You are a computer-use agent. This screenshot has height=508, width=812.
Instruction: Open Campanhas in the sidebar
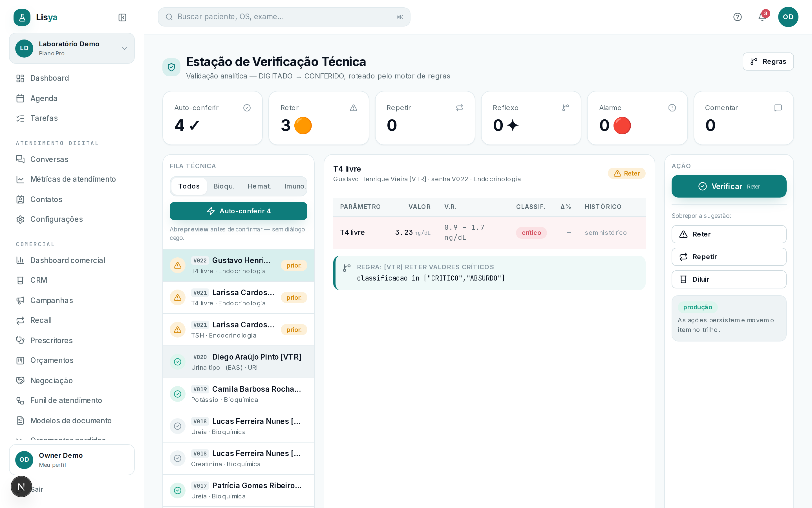72,300
